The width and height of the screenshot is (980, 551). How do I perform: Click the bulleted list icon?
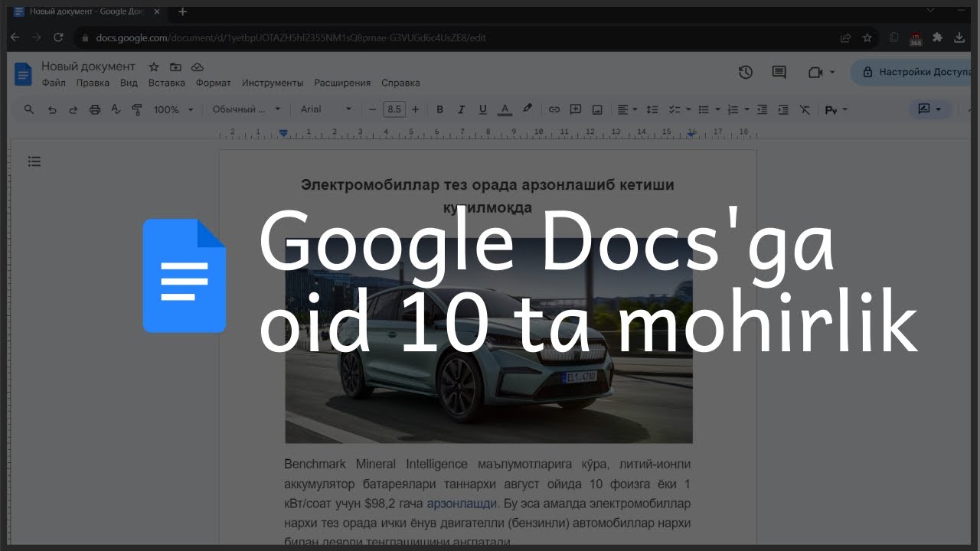point(704,109)
